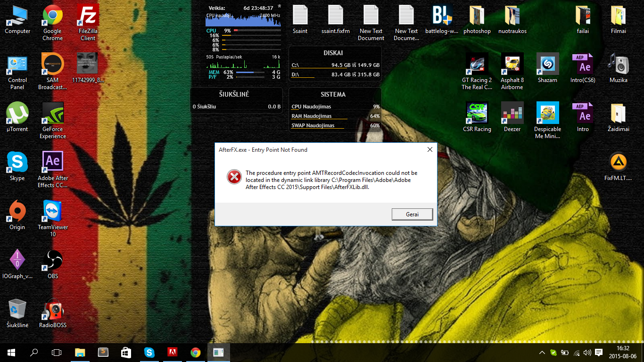Open volume control in system tray
The image size is (644, 362).
tap(587, 353)
